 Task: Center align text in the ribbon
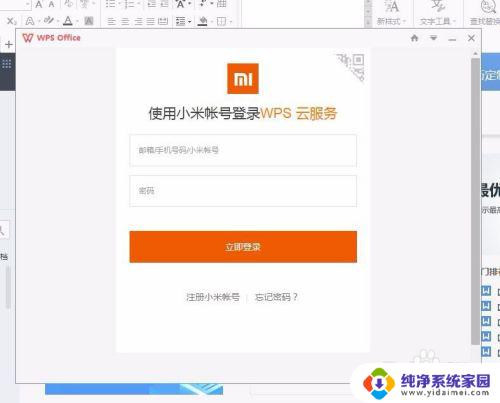tap(125, 22)
